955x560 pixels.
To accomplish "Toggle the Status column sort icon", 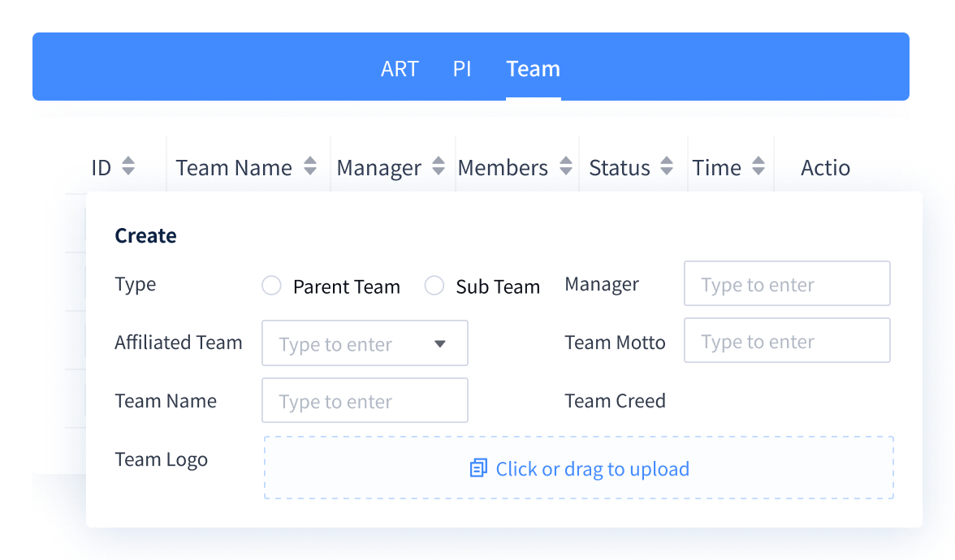I will (667, 167).
